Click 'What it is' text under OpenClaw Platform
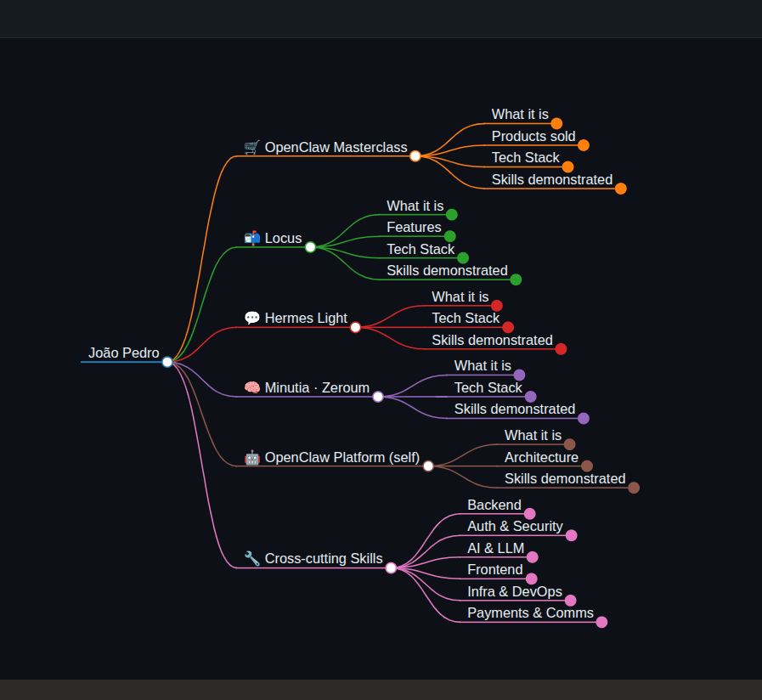Screen dimensions: 762x700 pyautogui.click(x=533, y=436)
